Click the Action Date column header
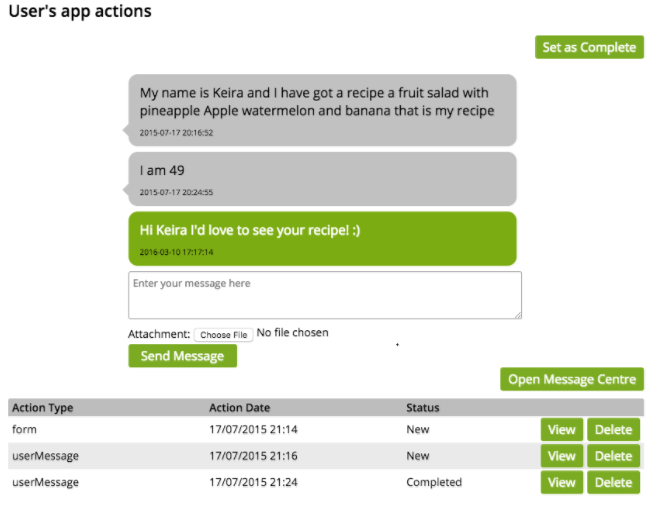Image resolution: width=663 pixels, height=509 pixels. click(239, 408)
